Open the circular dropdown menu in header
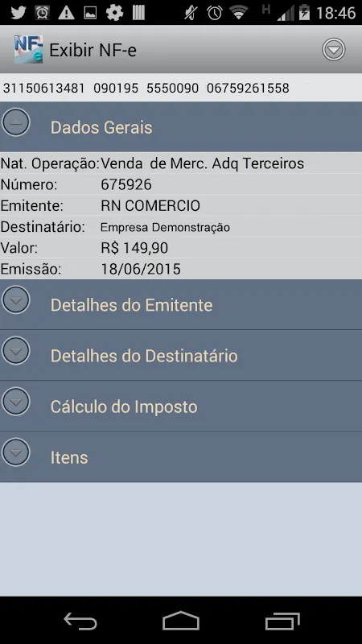Screen dimensions: 362x644 pyautogui.click(x=333, y=50)
